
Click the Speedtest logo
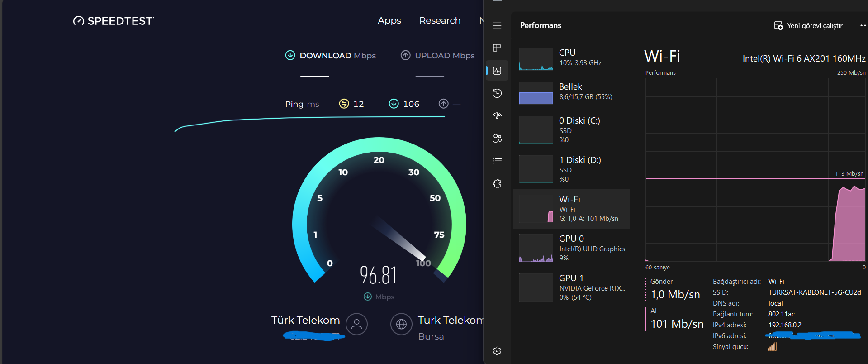click(x=114, y=21)
